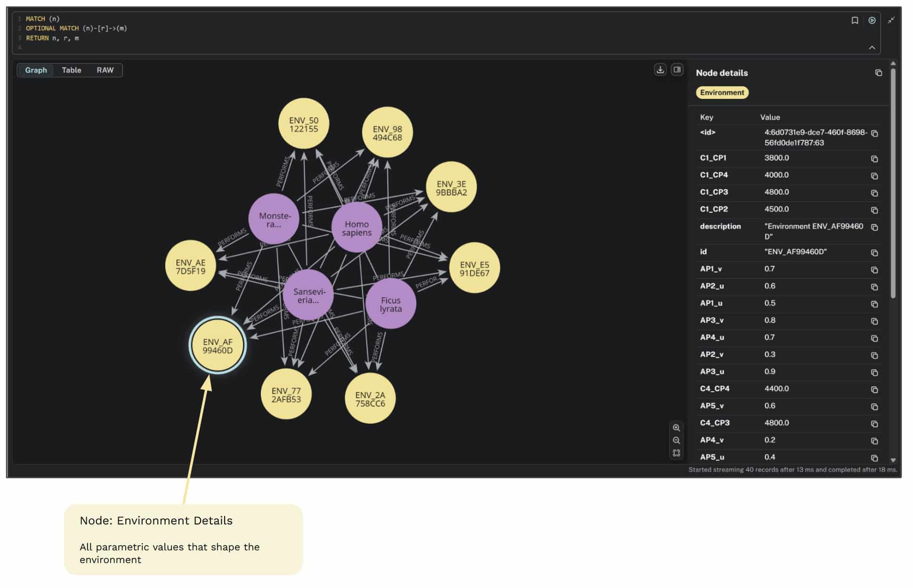Viewport: 913px width, 588px height.
Task: Select the Ficus lyrata node
Action: (390, 304)
